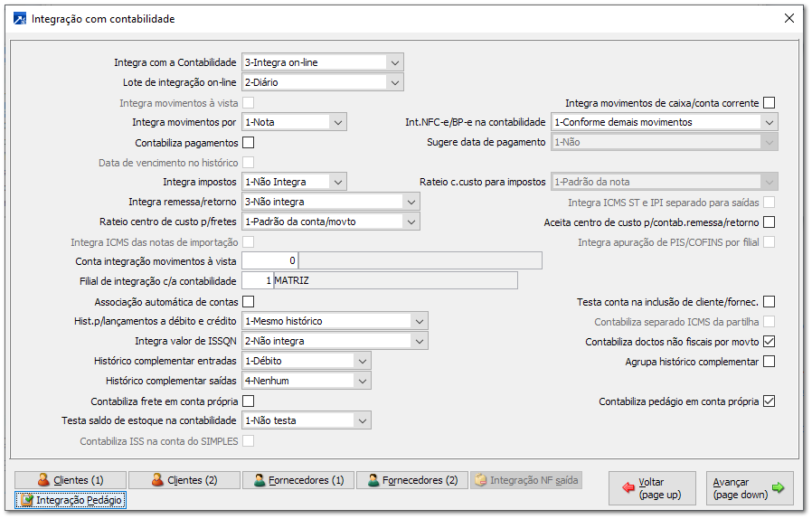Click the person icon of Fornecedores (2)
Viewport: 812px width, 519px height.
373,480
